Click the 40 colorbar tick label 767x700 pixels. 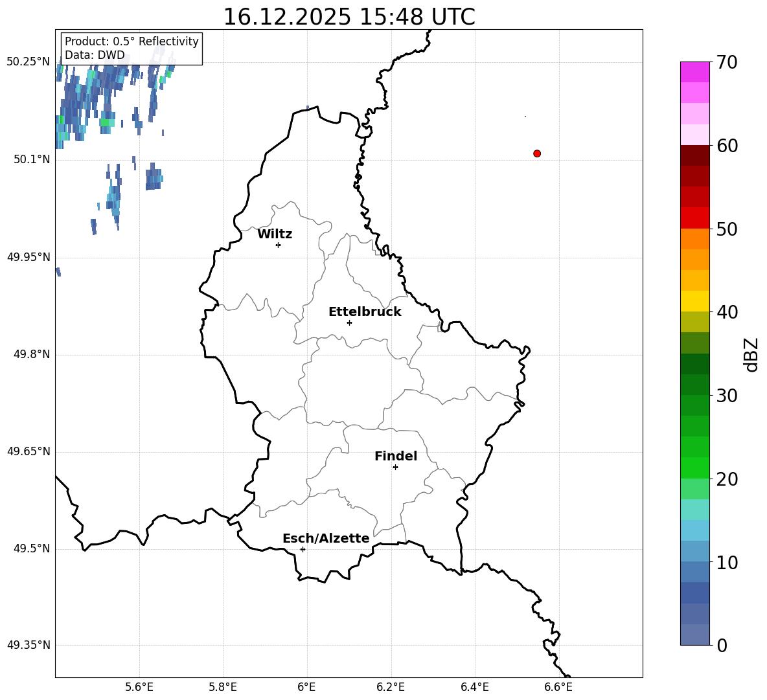click(727, 312)
